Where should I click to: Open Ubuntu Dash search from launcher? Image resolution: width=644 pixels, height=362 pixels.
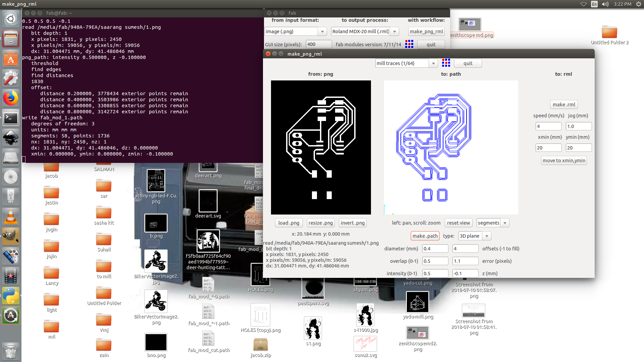[x=11, y=19]
